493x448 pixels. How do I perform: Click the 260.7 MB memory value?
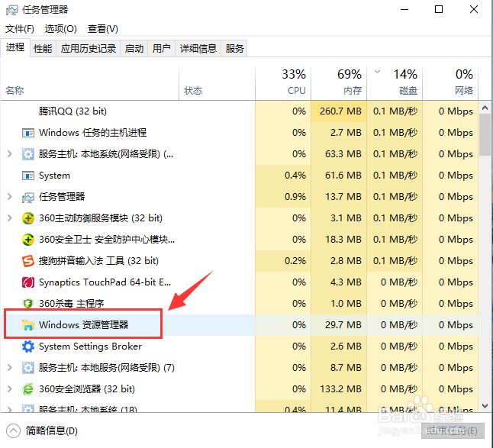tap(340, 111)
